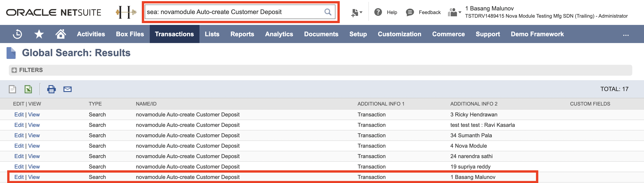Go to the Home house icon
644x183 pixels.
point(61,34)
